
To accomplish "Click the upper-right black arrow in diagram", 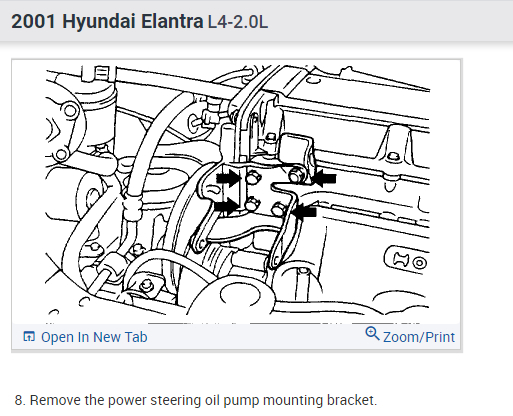I will click(x=324, y=178).
